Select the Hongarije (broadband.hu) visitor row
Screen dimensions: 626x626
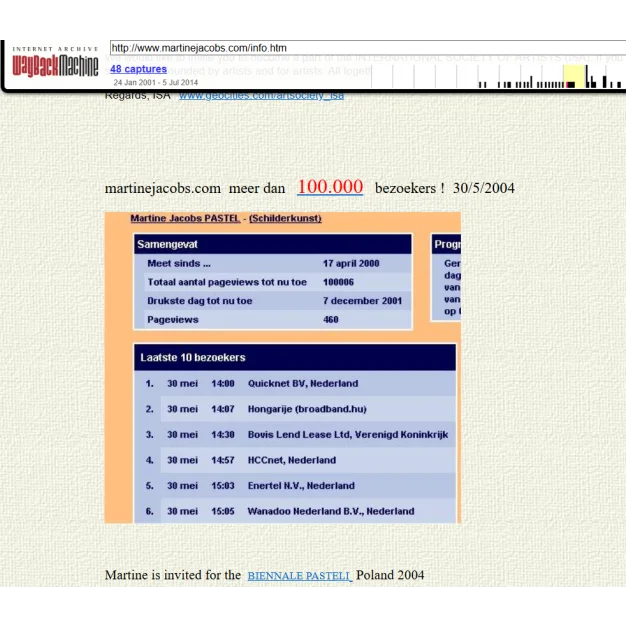point(294,409)
